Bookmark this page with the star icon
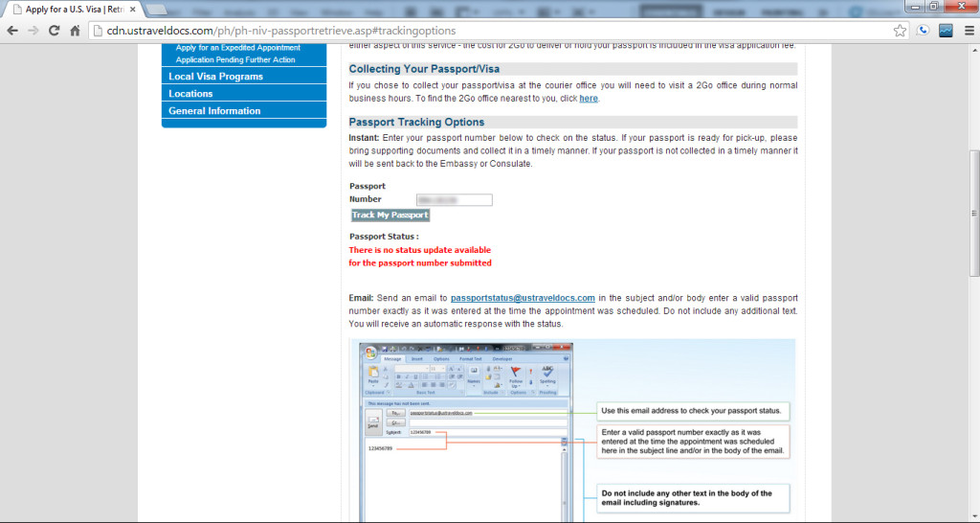 coord(900,31)
